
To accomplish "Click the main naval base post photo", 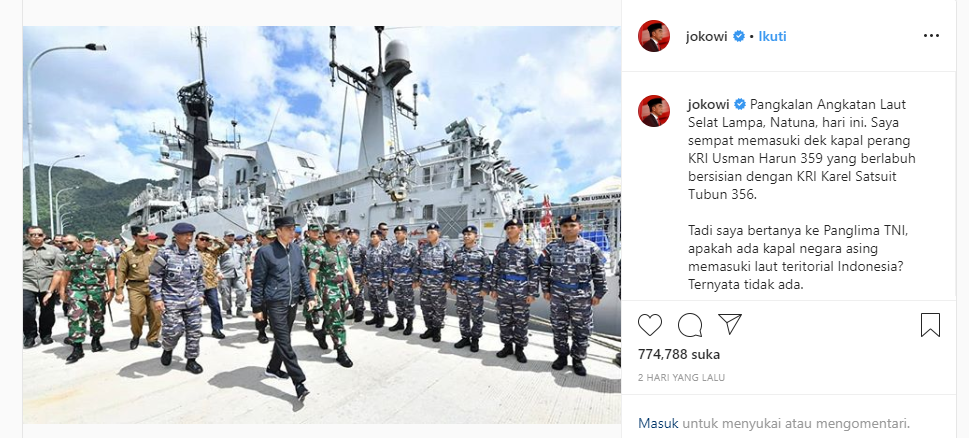I will point(321,225).
